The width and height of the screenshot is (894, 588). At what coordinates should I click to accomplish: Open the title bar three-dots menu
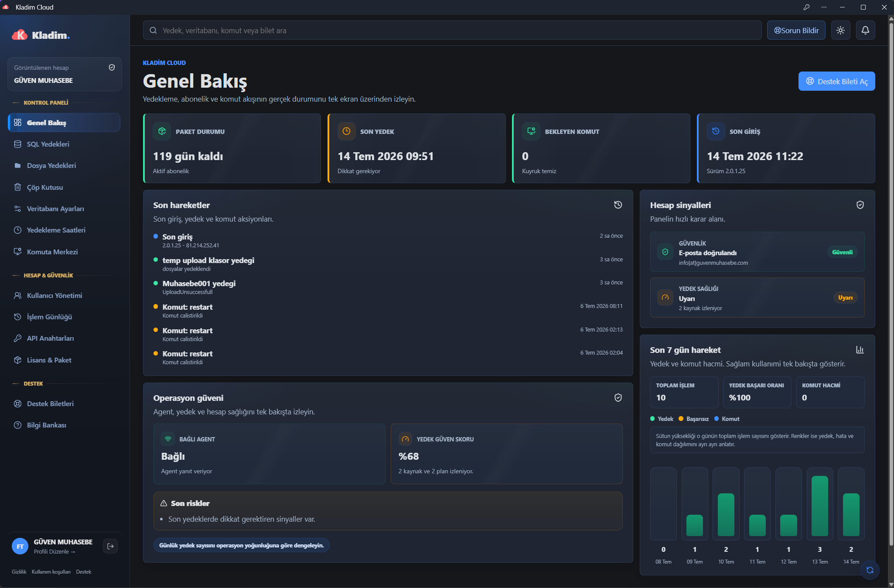[x=824, y=7]
